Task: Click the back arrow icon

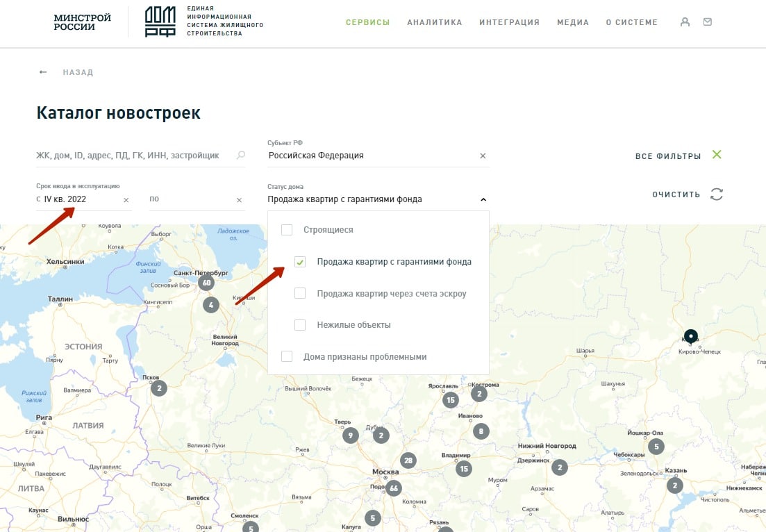Action: (43, 72)
